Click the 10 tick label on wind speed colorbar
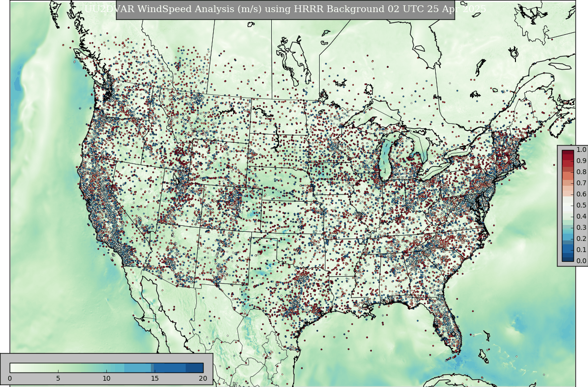588x387 pixels. 106,378
